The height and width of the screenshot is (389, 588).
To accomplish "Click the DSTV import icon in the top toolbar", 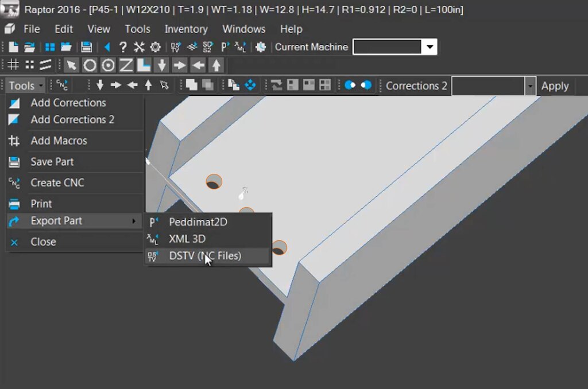I will coord(176,47).
